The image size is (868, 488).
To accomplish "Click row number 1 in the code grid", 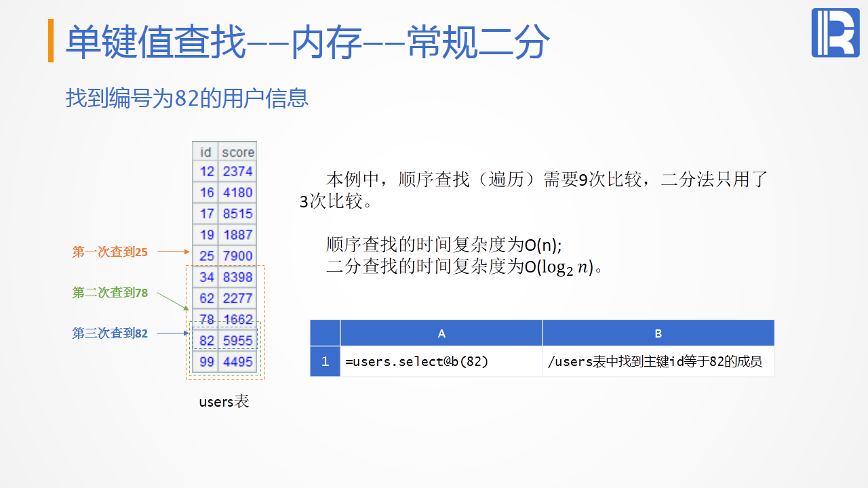I will click(325, 361).
